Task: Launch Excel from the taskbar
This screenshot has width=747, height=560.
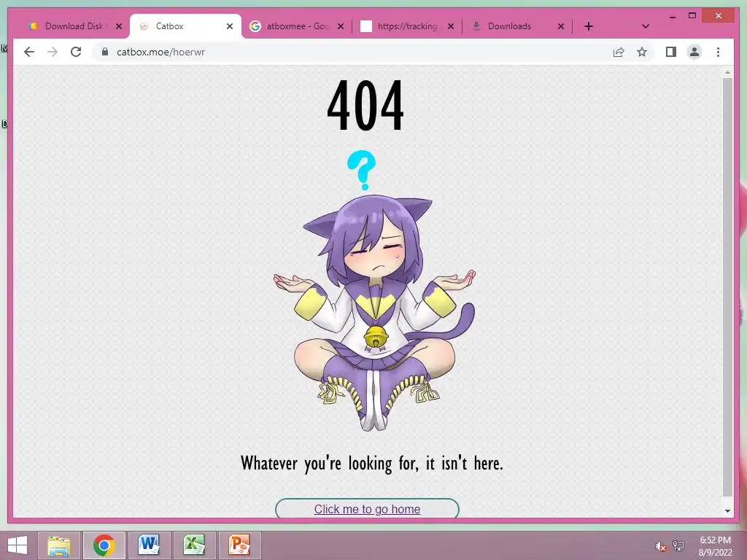Action: coord(194,545)
